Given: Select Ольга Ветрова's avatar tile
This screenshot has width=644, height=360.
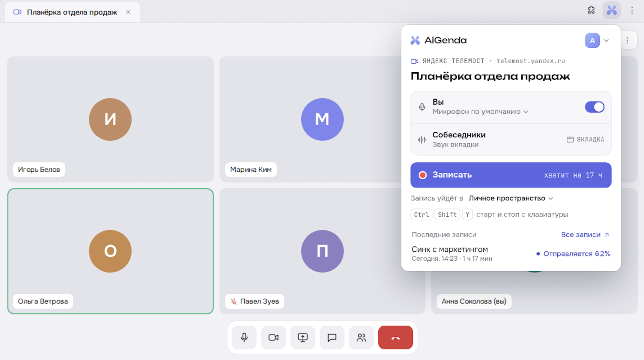Looking at the screenshot, I should pos(110,251).
